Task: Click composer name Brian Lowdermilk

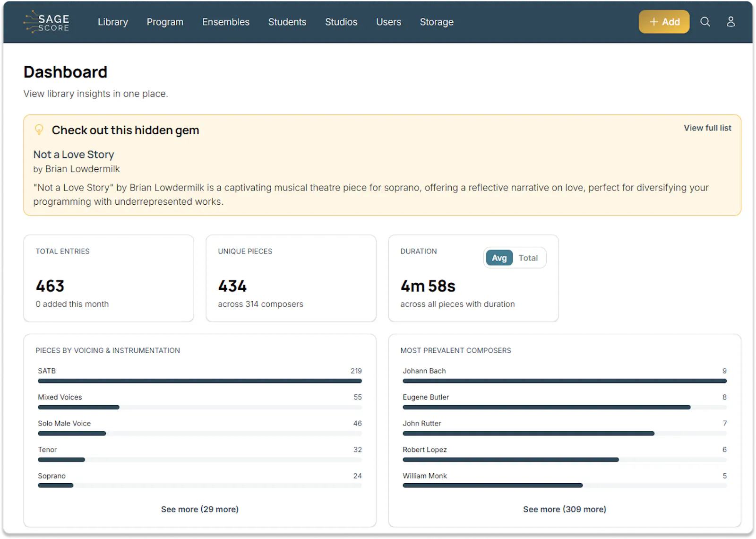Action: 82,169
